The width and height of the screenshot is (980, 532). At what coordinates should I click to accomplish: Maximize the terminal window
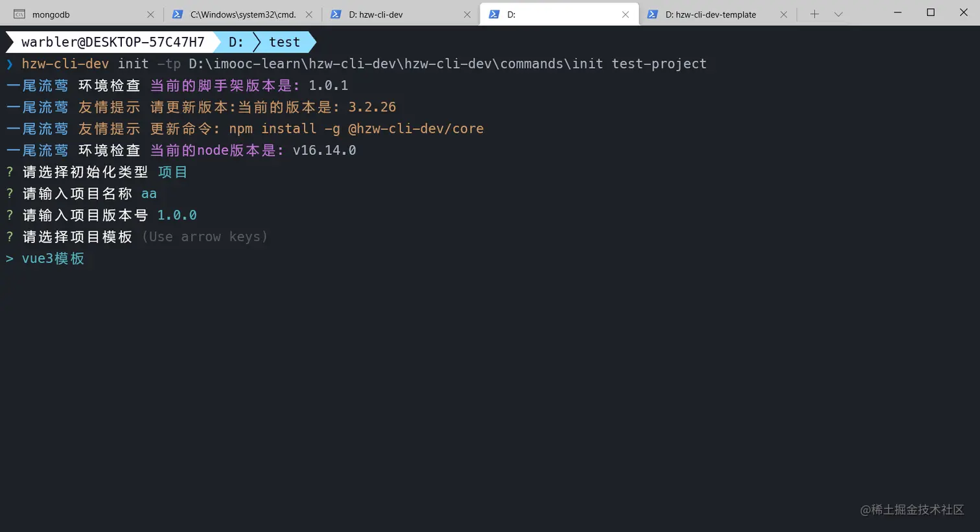point(931,13)
